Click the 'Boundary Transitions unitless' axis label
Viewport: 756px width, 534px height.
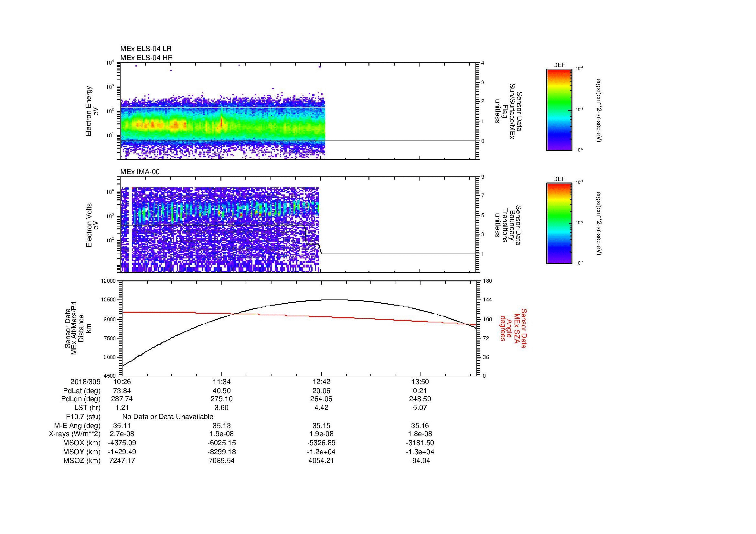tap(508, 225)
